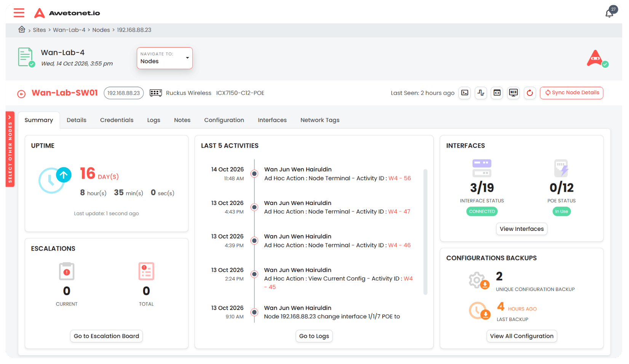The image size is (629, 364).
Task: Open the Interfaces tab
Action: [x=272, y=120]
